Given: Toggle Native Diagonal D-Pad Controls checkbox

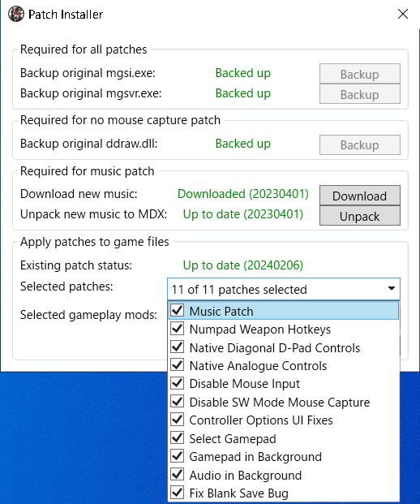Looking at the screenshot, I should point(178,347).
